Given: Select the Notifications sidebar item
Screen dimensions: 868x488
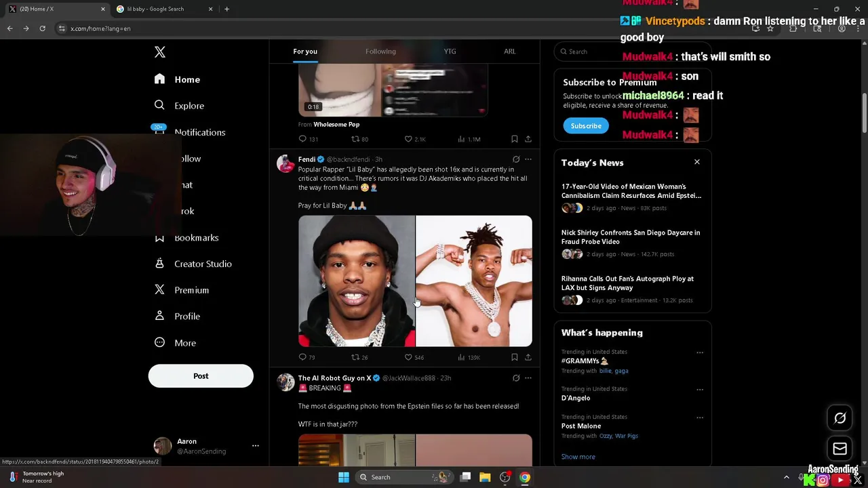Looking at the screenshot, I should click(x=189, y=132).
